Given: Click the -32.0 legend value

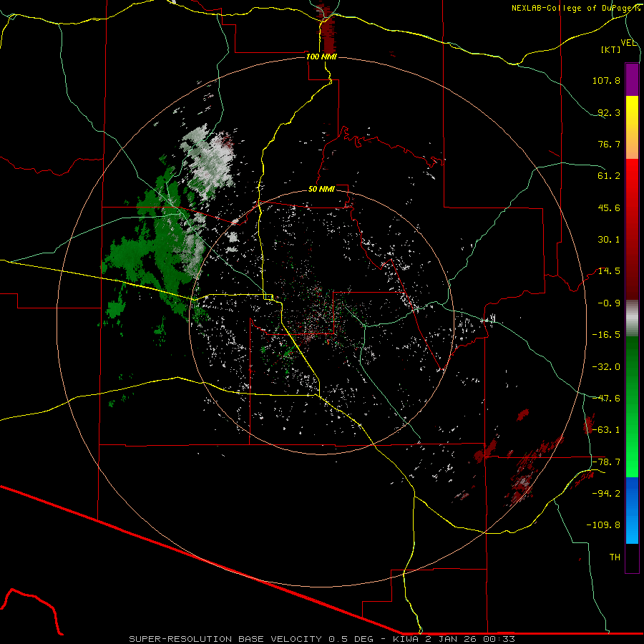Looking at the screenshot, I should 606,367.
